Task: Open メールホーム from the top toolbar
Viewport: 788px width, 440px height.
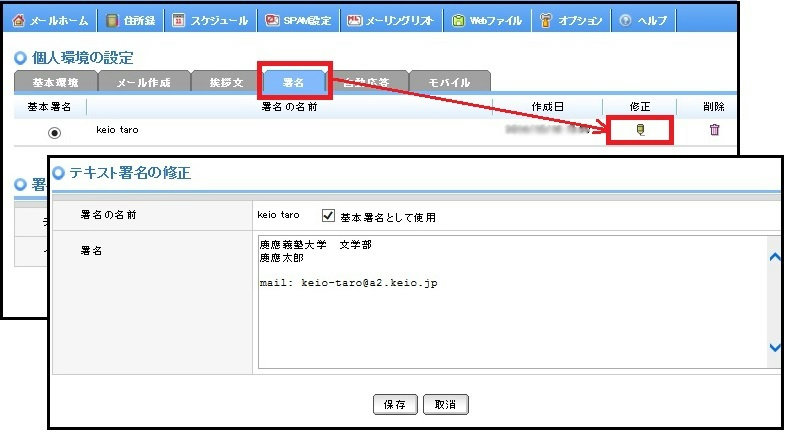Action: pos(51,20)
